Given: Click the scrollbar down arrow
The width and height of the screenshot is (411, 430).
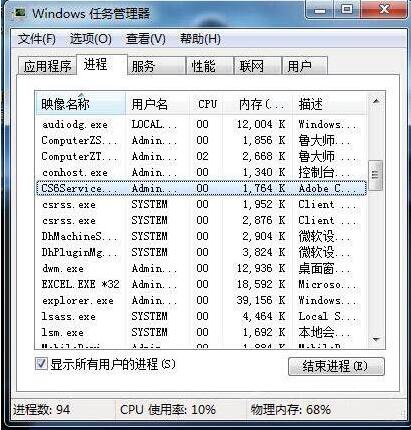Looking at the screenshot, I should click(x=376, y=340).
